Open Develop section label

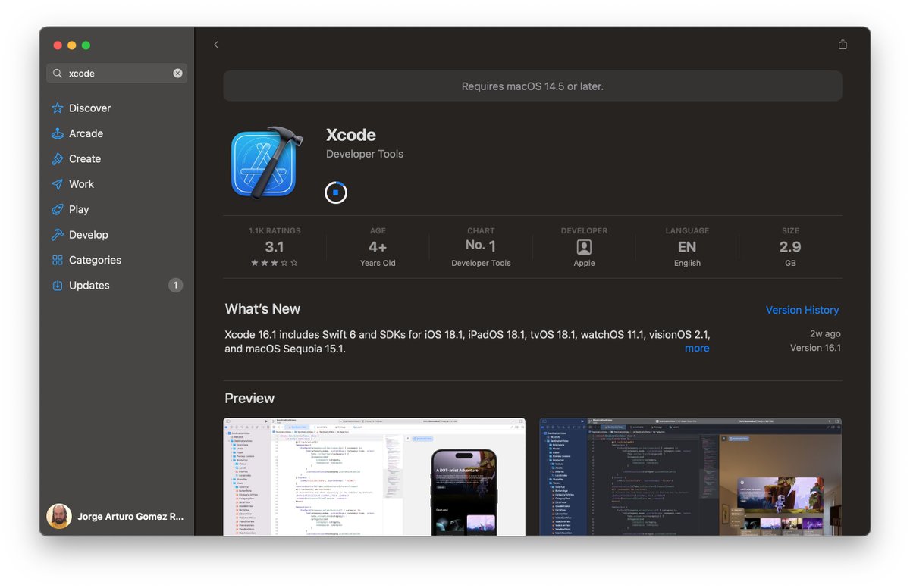[x=89, y=235]
